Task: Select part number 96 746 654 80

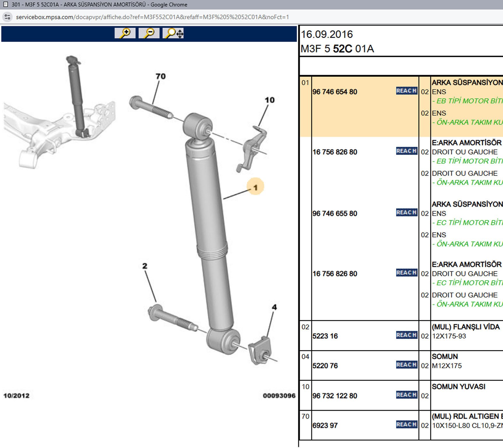Action: [335, 92]
